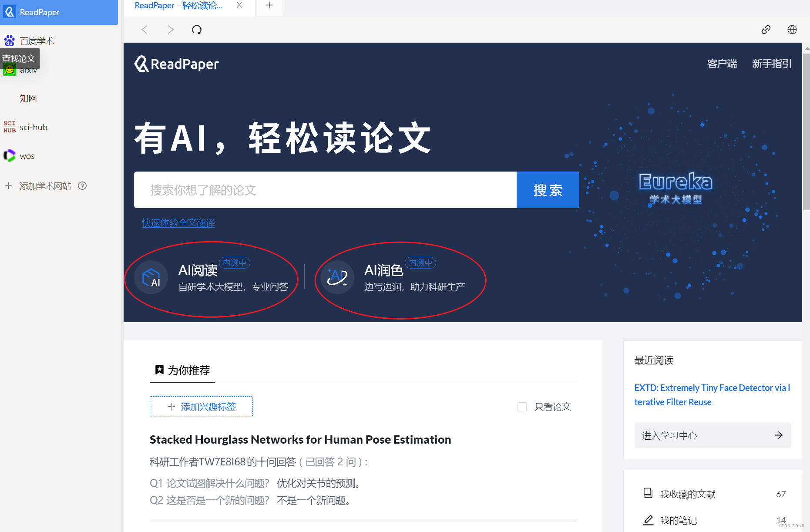Open a new tab with plus button
The height and width of the screenshot is (532, 810).
[270, 5]
